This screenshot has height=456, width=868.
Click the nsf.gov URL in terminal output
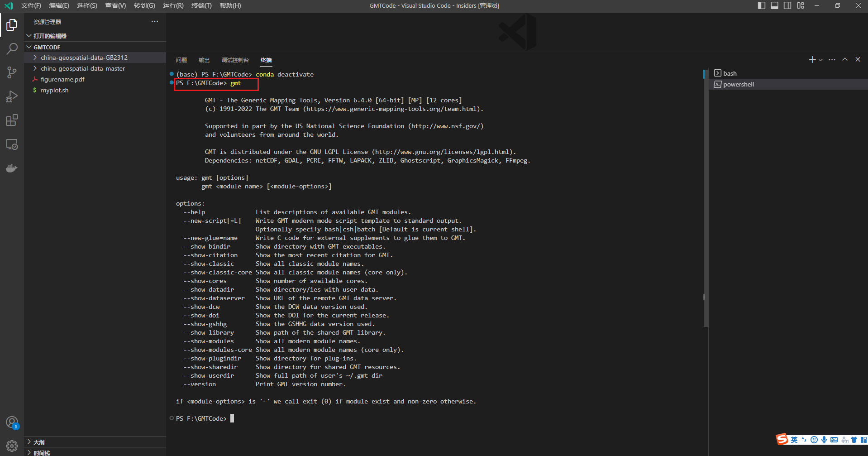point(445,126)
